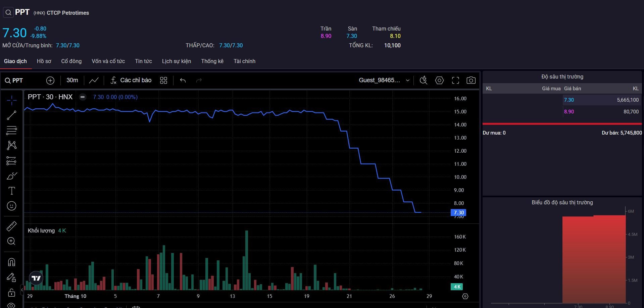Image resolution: width=644 pixels, height=308 pixels.
Task: Click the compare or add symbol plus icon
Action: pos(50,81)
